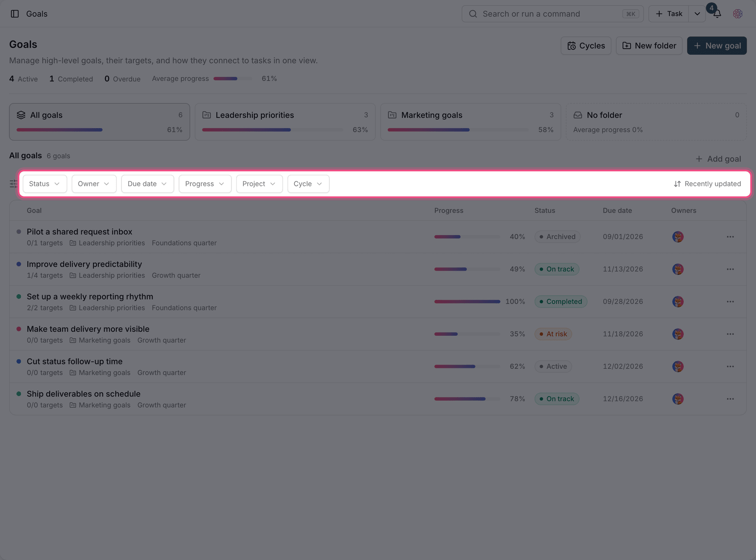This screenshot has width=756, height=560.
Task: Expand the Due date filter dropdown
Action: pos(147,184)
